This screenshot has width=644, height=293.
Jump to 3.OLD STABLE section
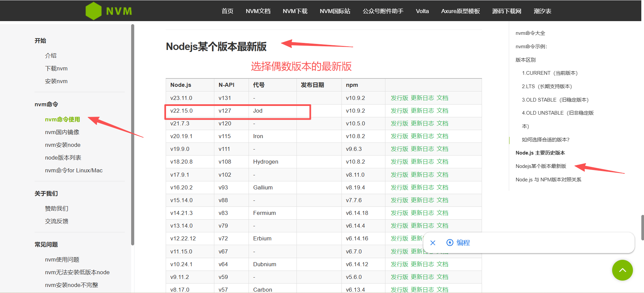[555, 100]
